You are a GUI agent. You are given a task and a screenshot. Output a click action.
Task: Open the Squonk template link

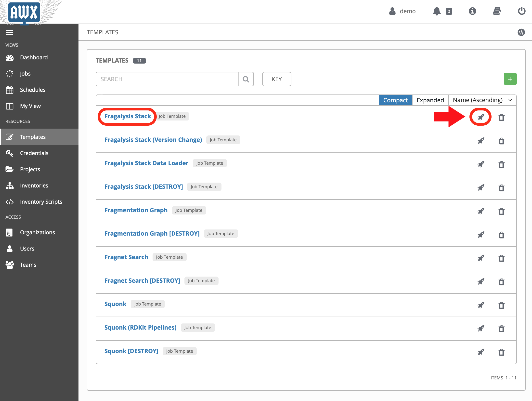tap(115, 304)
